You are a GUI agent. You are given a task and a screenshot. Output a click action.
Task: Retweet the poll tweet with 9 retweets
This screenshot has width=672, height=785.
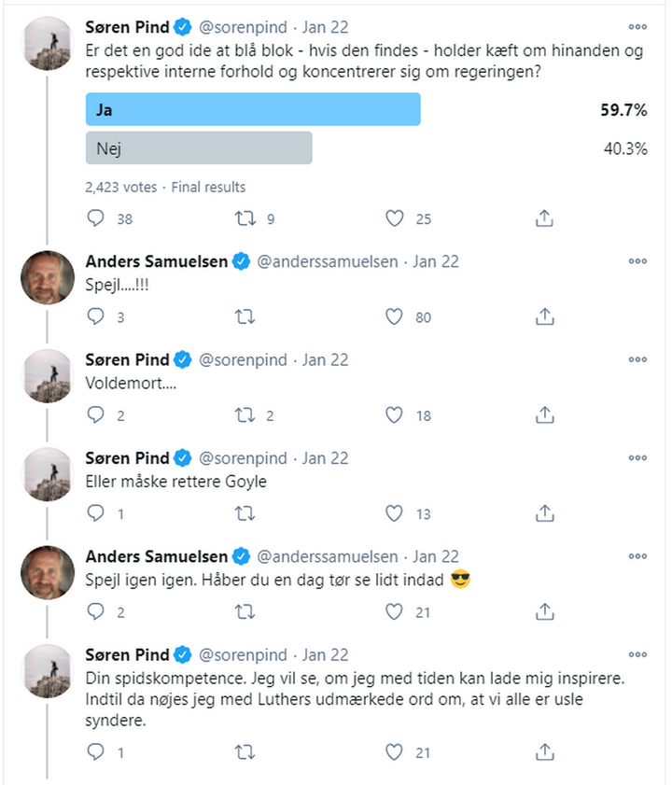click(x=245, y=219)
